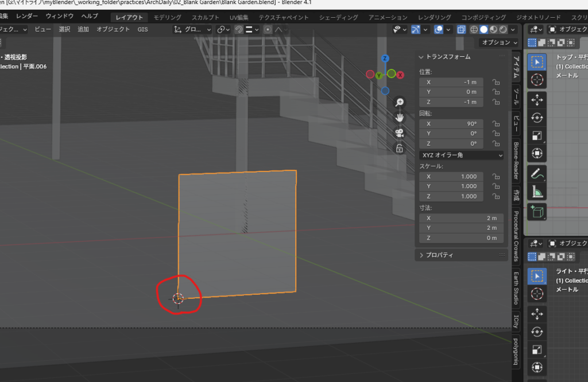The height and width of the screenshot is (382, 588).
Task: Click the blue Z axis on navigation gizmo
Action: 385,59
